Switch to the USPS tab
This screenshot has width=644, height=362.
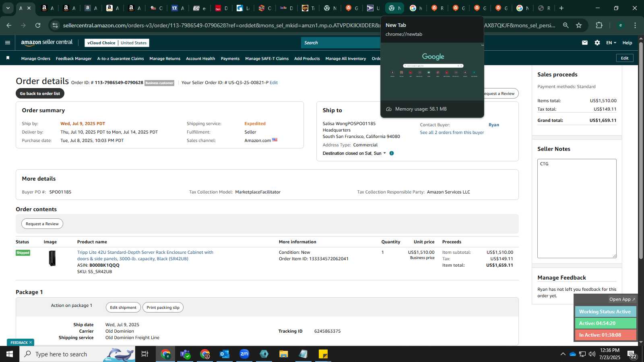[x=373, y=8]
